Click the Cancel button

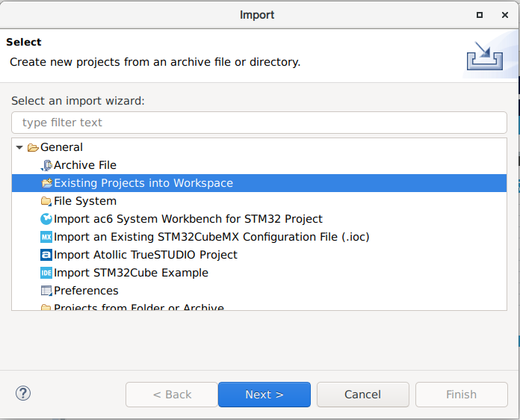coord(363,395)
